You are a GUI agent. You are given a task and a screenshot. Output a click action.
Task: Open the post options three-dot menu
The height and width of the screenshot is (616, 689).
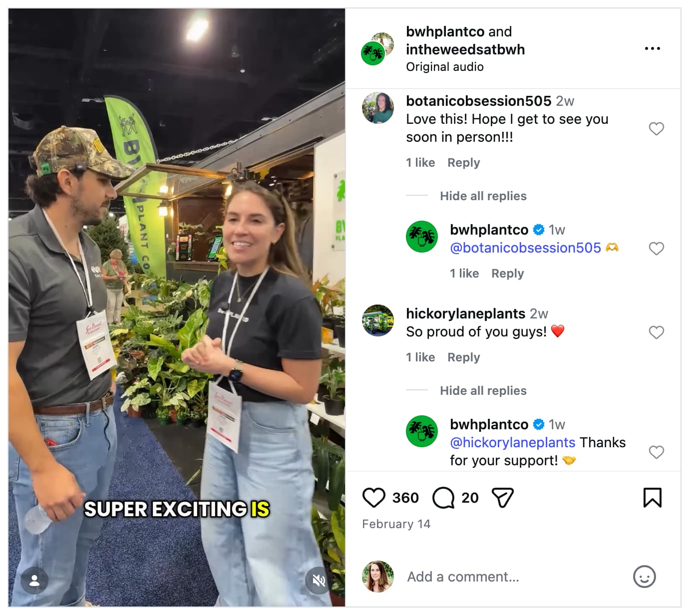point(652,48)
